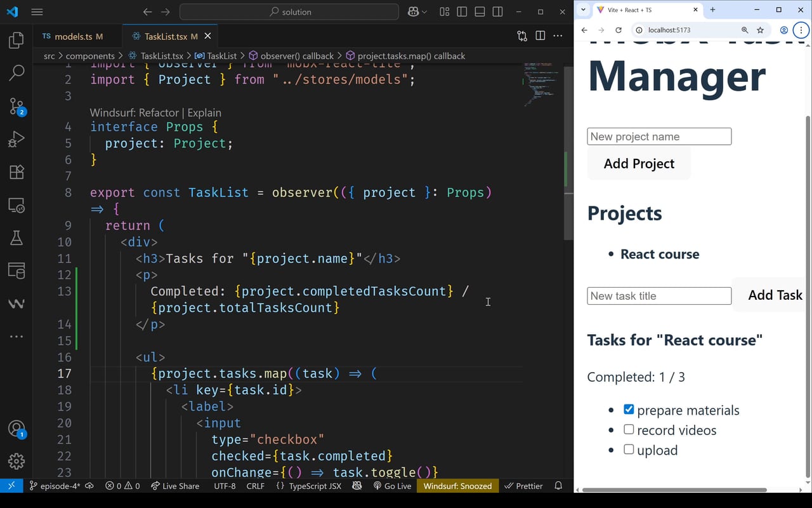
Task: Open the Accounts menu icon
Action: (x=16, y=429)
